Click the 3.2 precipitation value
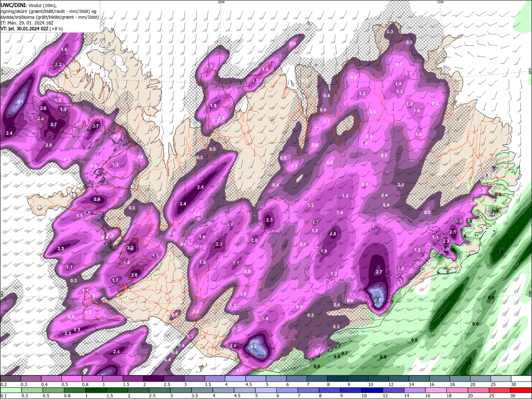Viewport: 532px width, 399px height. tap(130, 248)
